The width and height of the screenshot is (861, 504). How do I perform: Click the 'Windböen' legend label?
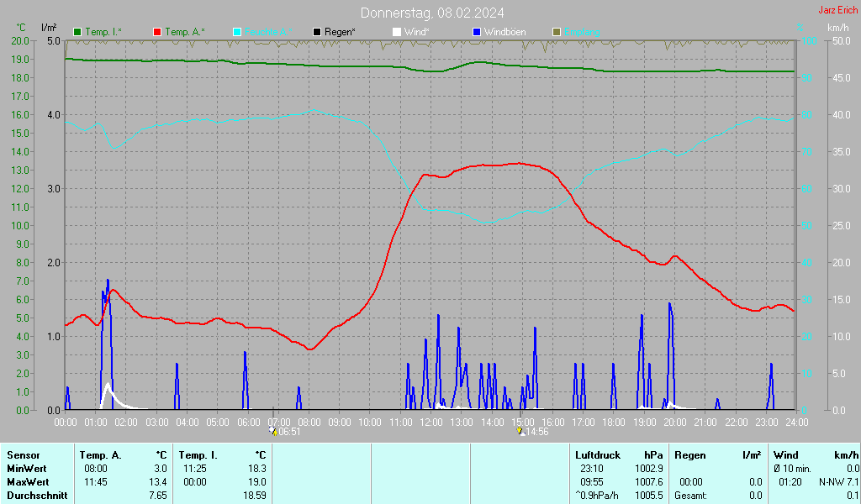pyautogui.click(x=504, y=33)
